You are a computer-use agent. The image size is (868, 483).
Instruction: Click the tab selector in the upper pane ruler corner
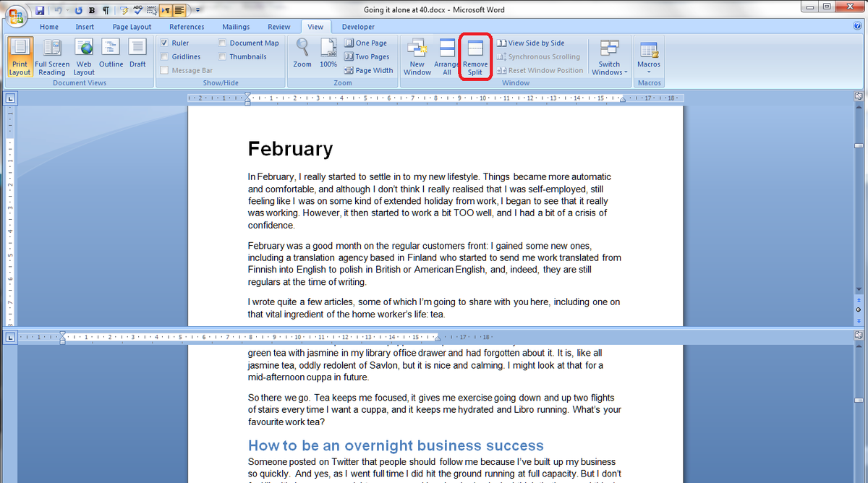(x=11, y=98)
